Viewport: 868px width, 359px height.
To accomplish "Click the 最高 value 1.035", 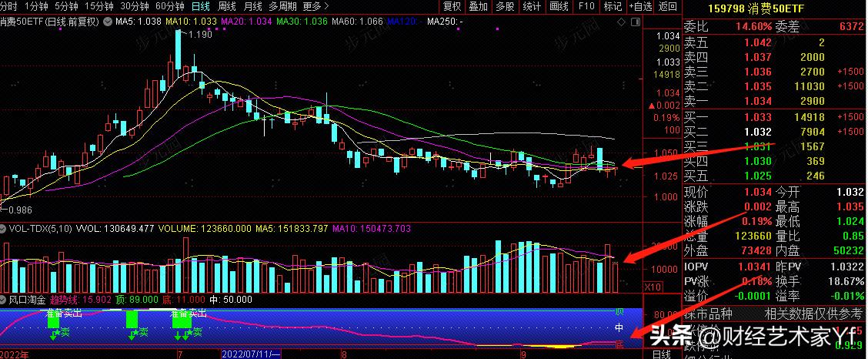I will (850, 206).
